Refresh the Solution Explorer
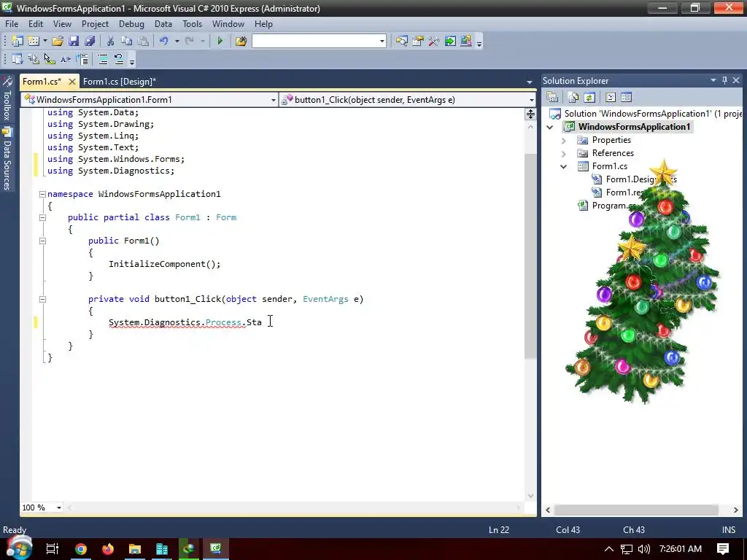747x560 pixels. (589, 97)
